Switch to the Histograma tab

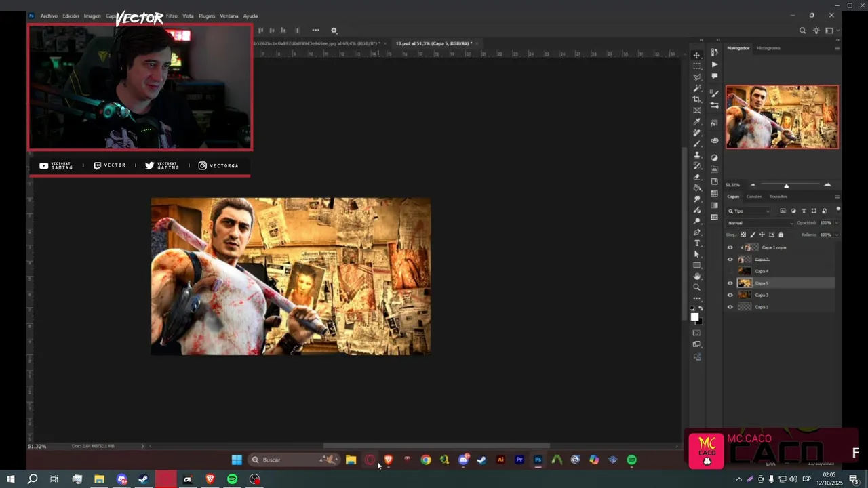pos(768,48)
